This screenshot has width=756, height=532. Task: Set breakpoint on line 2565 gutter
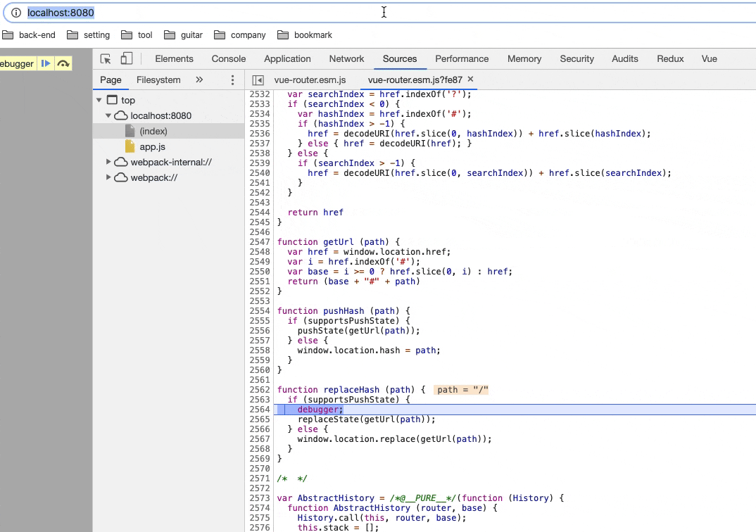260,419
